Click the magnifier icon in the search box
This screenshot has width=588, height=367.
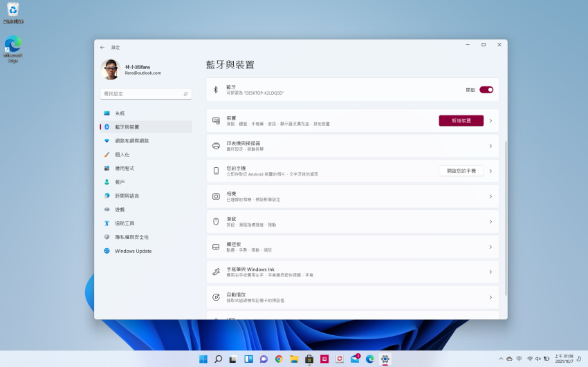coord(185,93)
